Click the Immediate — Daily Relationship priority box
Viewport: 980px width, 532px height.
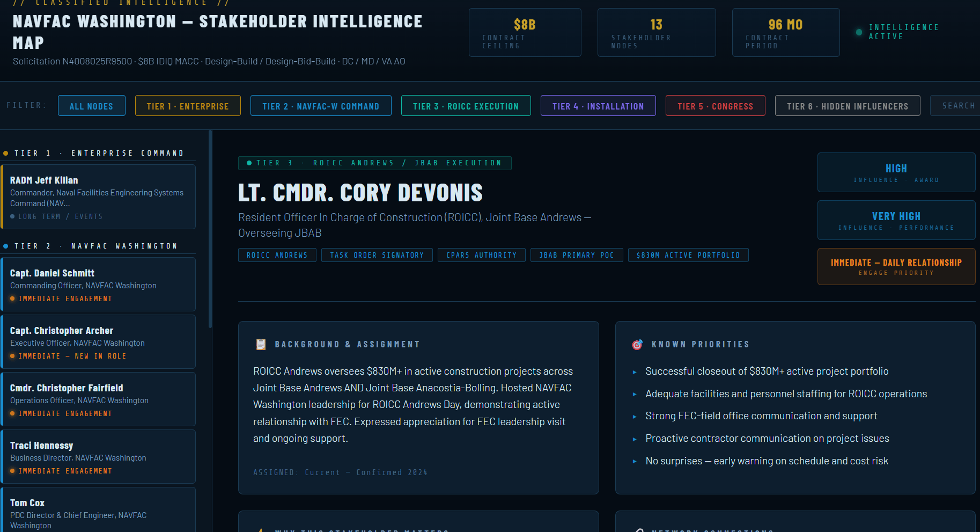pos(896,266)
